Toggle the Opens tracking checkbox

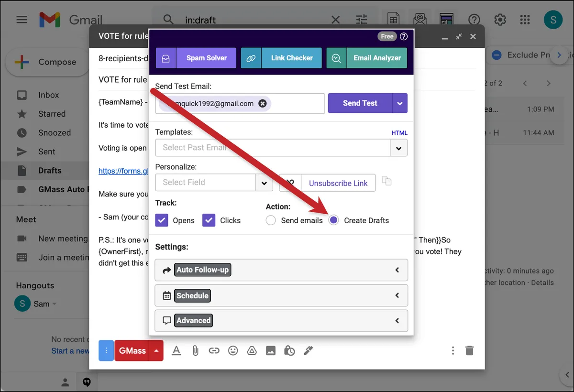162,220
